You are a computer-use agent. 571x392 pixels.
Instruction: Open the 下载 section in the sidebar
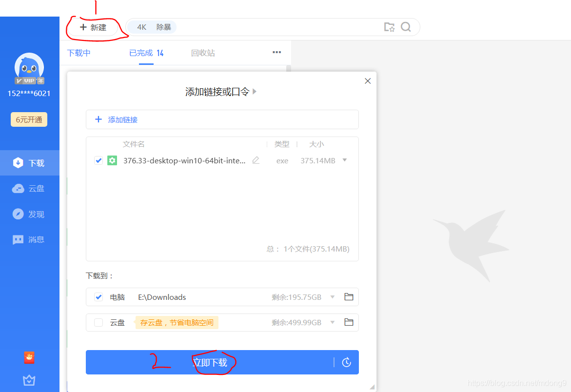tap(30, 162)
